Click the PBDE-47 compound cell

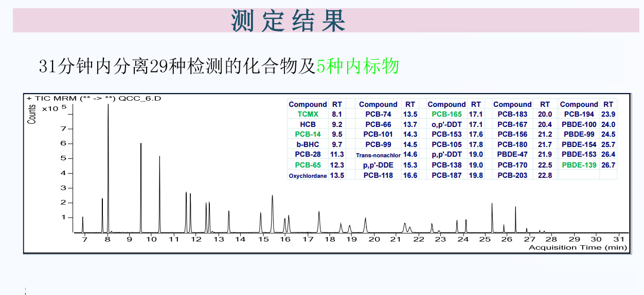[x=512, y=155]
